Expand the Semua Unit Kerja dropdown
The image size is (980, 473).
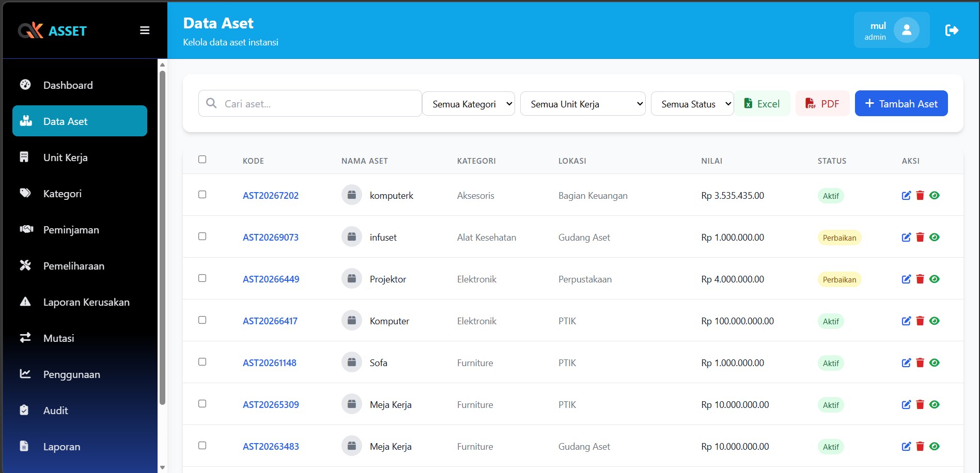click(582, 104)
